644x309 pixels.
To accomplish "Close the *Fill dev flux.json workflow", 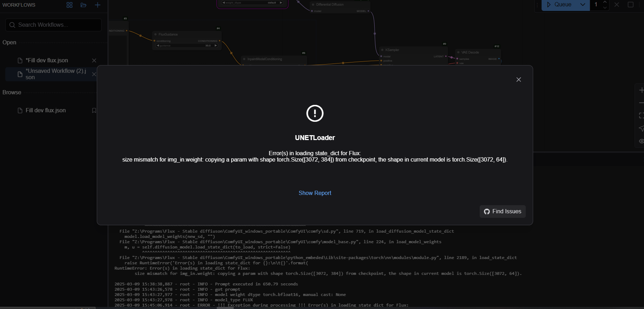I will (x=94, y=61).
